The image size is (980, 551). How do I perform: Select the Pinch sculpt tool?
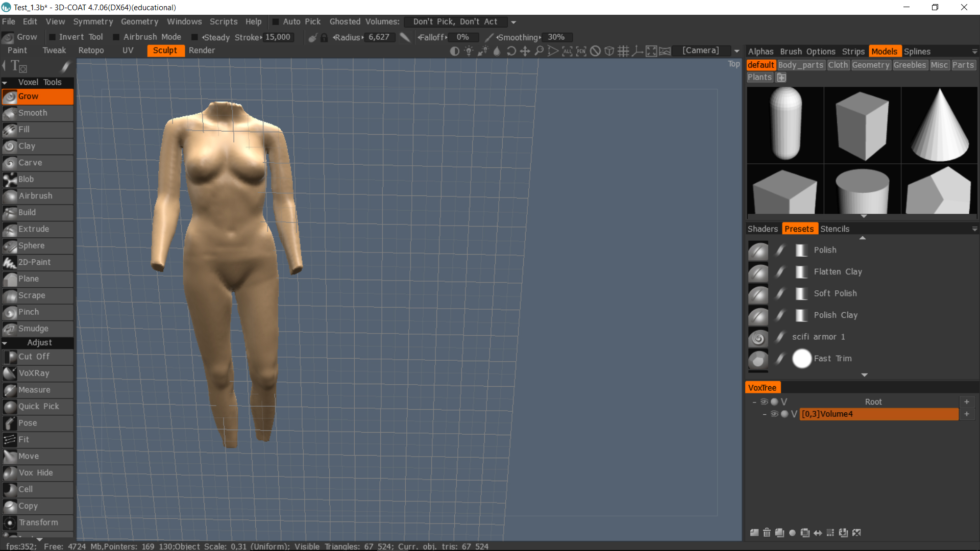coord(29,312)
